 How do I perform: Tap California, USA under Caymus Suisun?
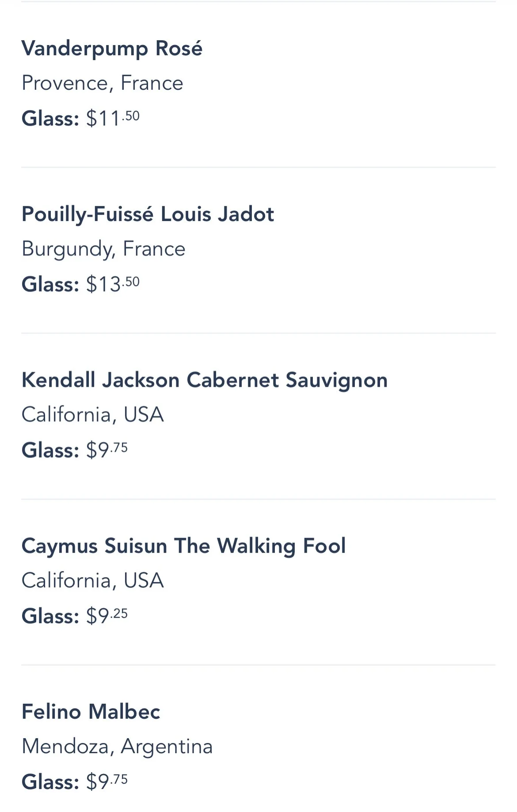point(93,580)
